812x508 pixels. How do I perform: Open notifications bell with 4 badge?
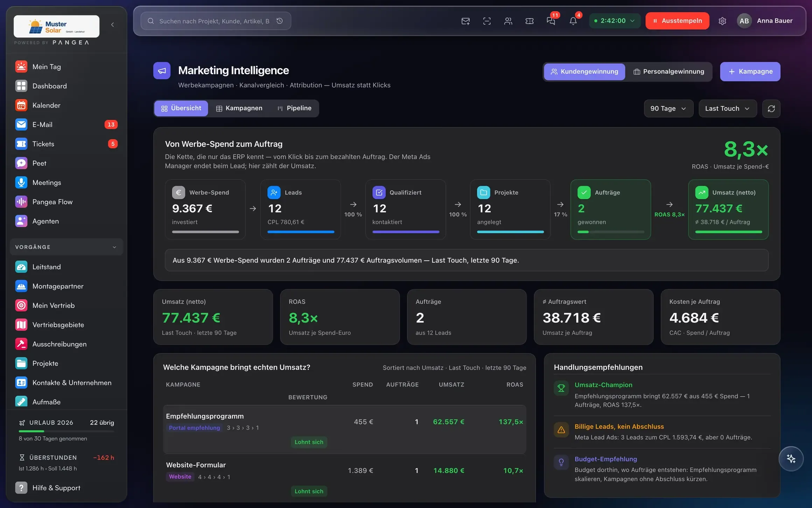pyautogui.click(x=573, y=21)
